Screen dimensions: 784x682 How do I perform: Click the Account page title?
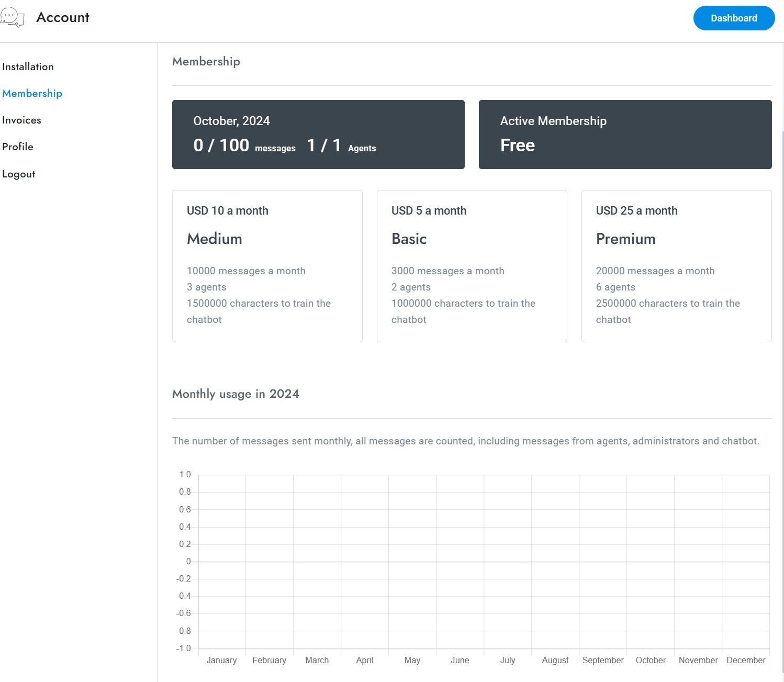click(62, 17)
